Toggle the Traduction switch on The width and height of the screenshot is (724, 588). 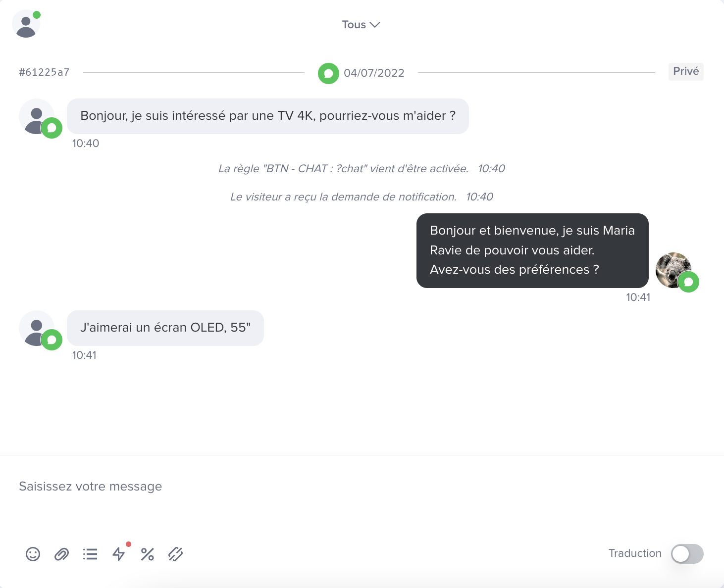coord(687,554)
